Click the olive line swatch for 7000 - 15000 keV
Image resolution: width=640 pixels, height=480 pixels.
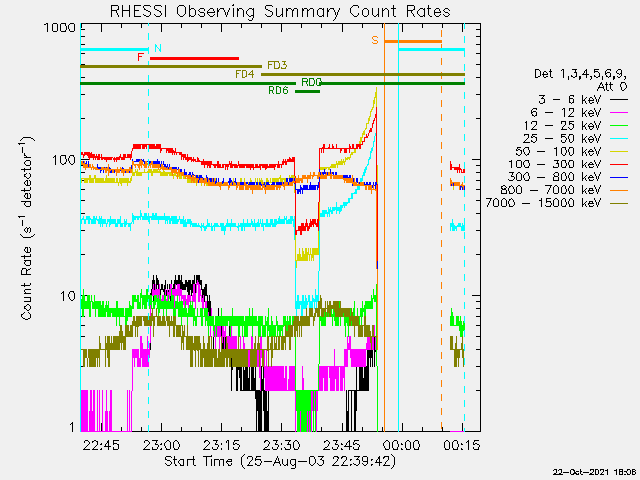click(x=619, y=203)
